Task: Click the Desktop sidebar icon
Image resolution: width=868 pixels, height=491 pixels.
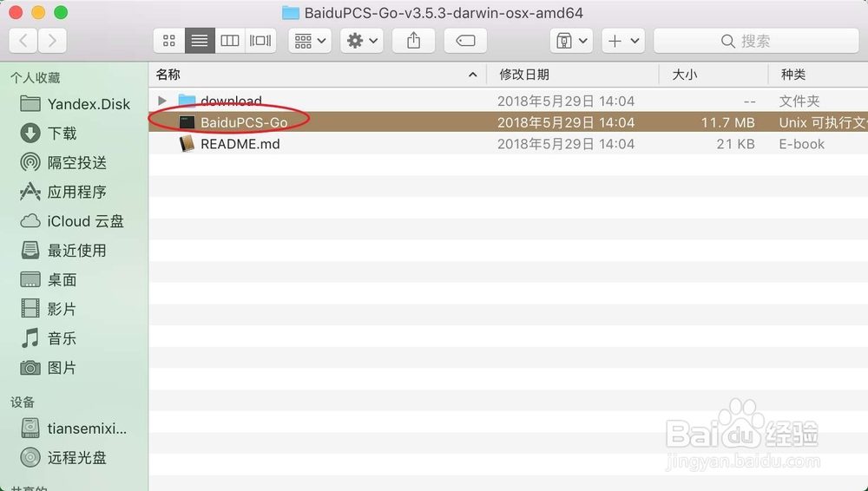Action: pos(30,279)
